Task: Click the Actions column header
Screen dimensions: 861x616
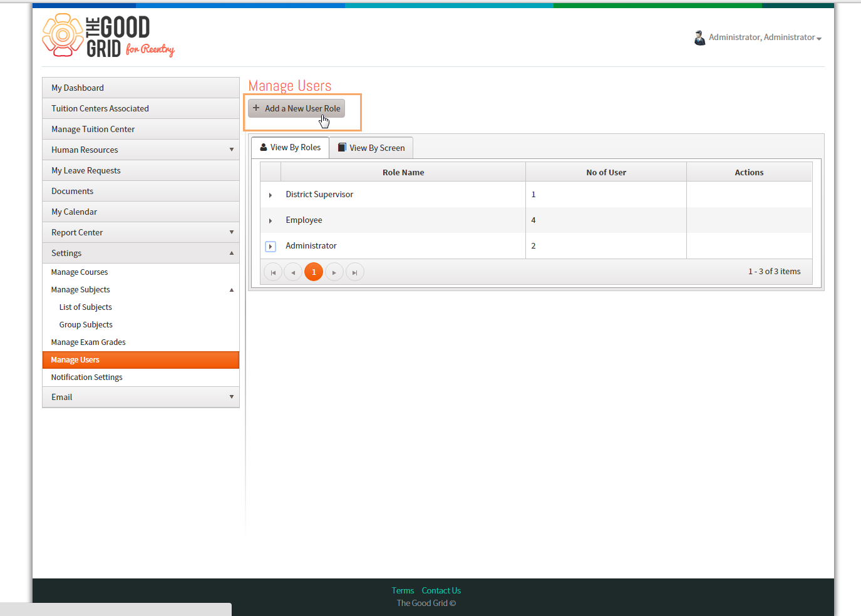Action: point(749,172)
